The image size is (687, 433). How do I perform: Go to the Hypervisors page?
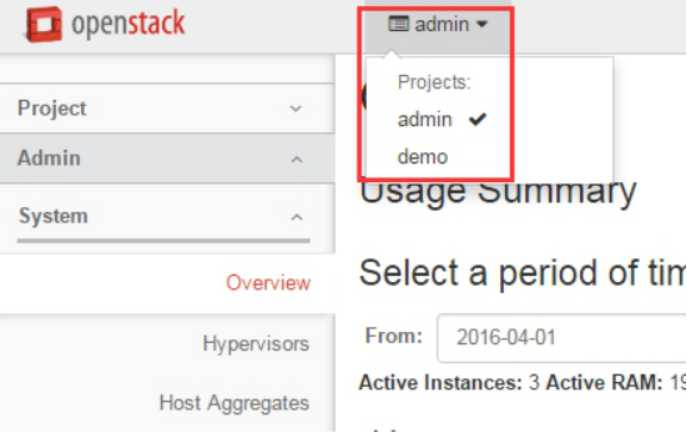[255, 344]
